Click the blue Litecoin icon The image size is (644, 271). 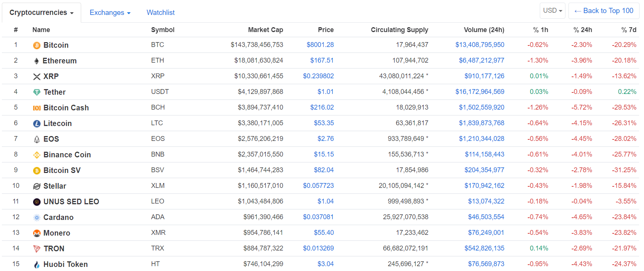click(x=36, y=124)
